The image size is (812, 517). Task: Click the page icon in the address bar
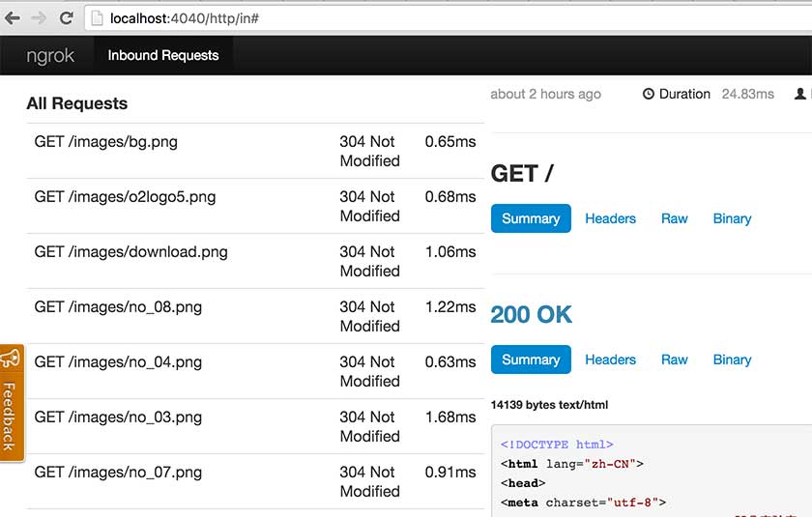(97, 17)
